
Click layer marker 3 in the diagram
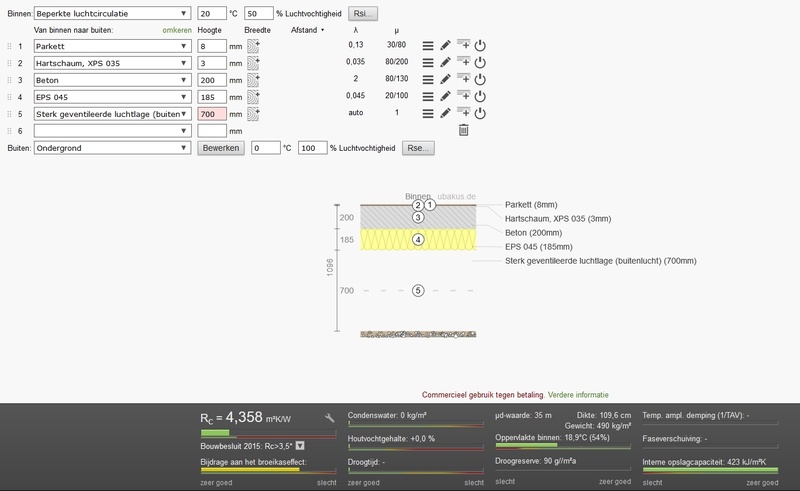[x=418, y=217]
